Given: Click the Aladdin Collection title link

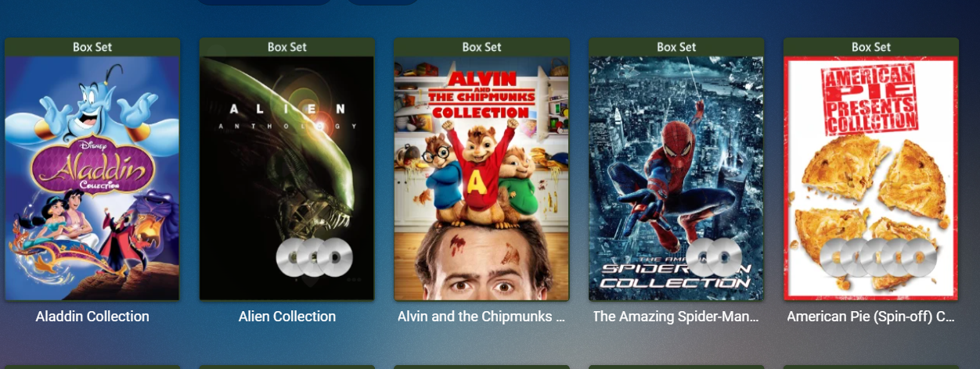Looking at the screenshot, I should (92, 317).
